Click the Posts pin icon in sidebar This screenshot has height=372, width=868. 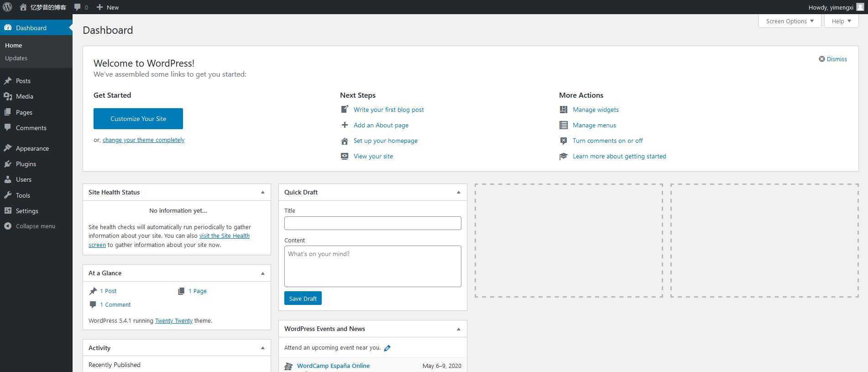[x=8, y=81]
